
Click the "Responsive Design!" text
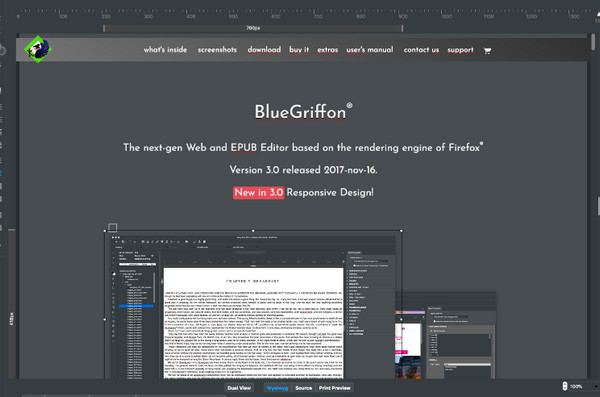[x=330, y=193]
